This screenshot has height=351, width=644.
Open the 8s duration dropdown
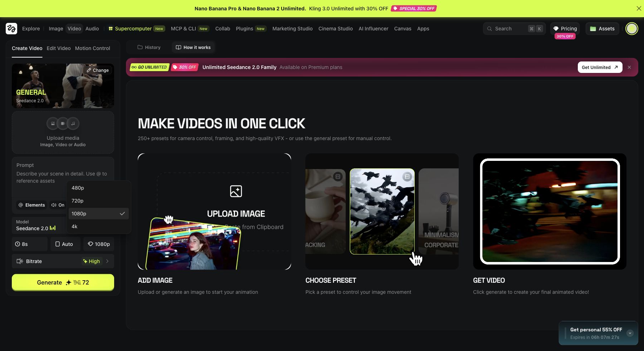(x=30, y=244)
